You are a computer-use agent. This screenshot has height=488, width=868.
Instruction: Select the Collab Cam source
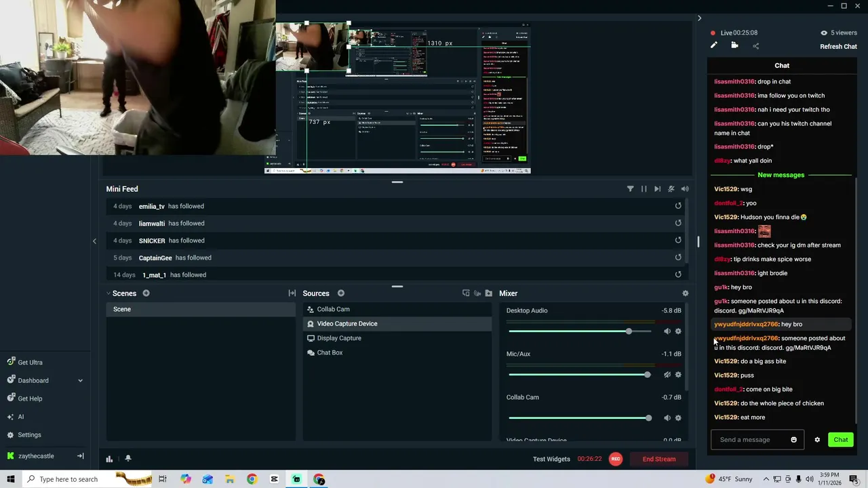point(397,309)
